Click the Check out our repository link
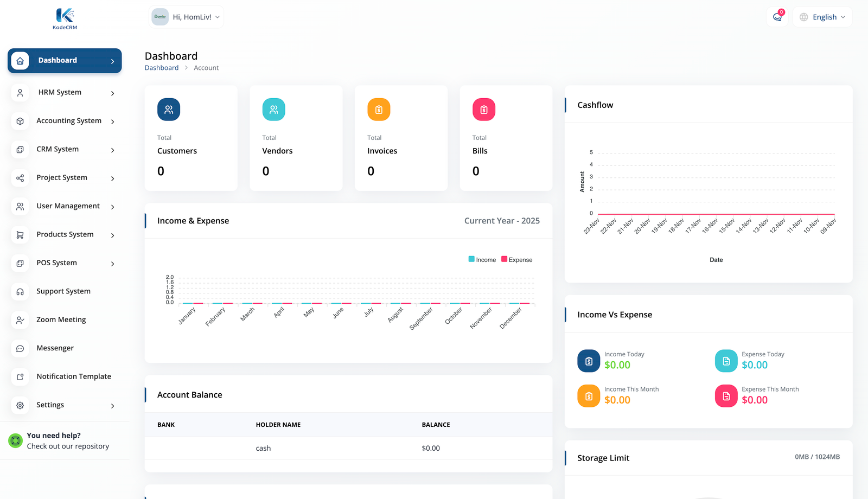The height and width of the screenshot is (499, 868). (x=68, y=446)
